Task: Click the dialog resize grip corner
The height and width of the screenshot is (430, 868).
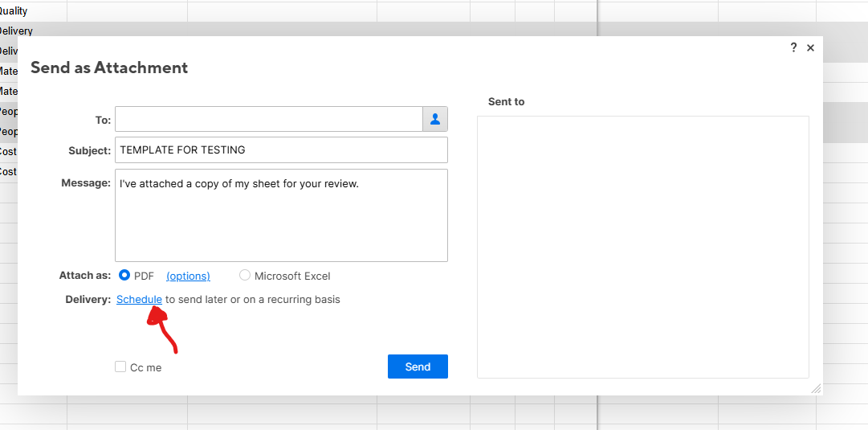Action: click(x=816, y=388)
